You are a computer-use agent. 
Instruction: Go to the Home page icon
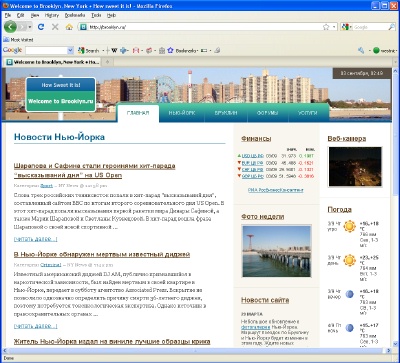[69, 27]
